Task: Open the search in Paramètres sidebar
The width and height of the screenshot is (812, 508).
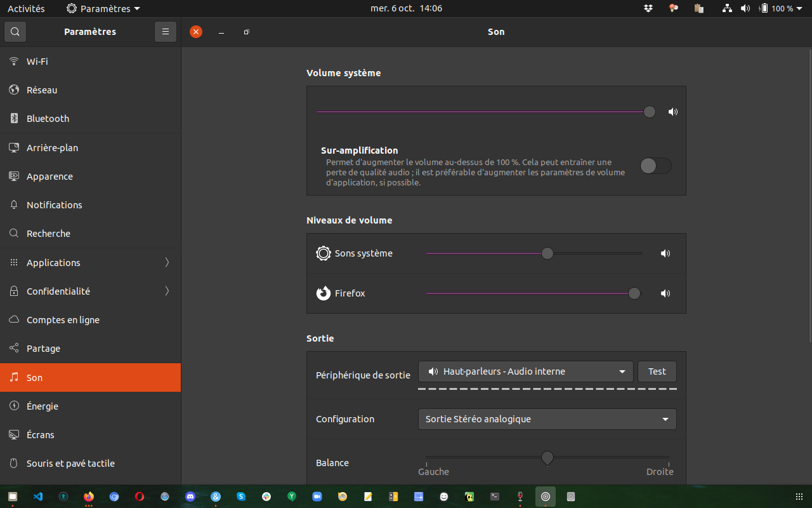Action: coord(15,32)
